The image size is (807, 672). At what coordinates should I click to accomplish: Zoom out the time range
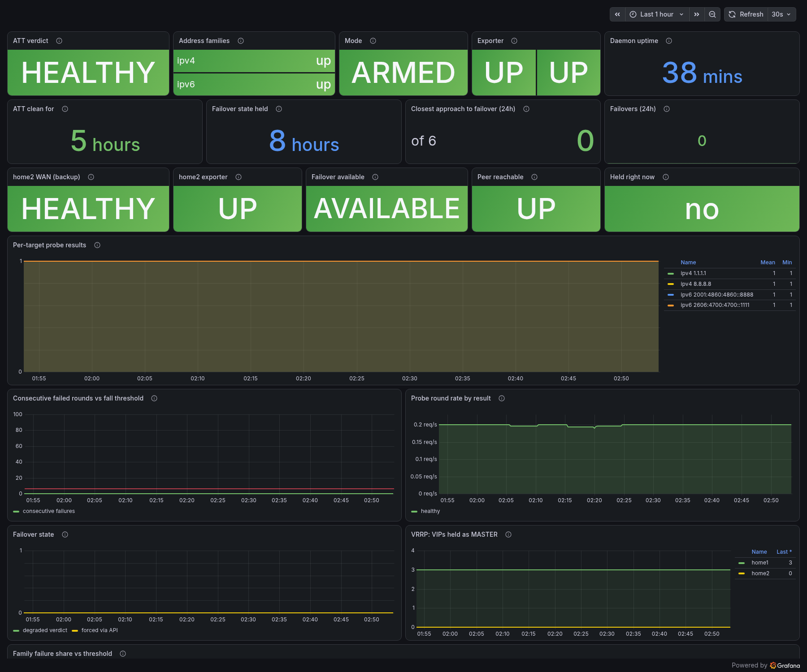(x=712, y=14)
